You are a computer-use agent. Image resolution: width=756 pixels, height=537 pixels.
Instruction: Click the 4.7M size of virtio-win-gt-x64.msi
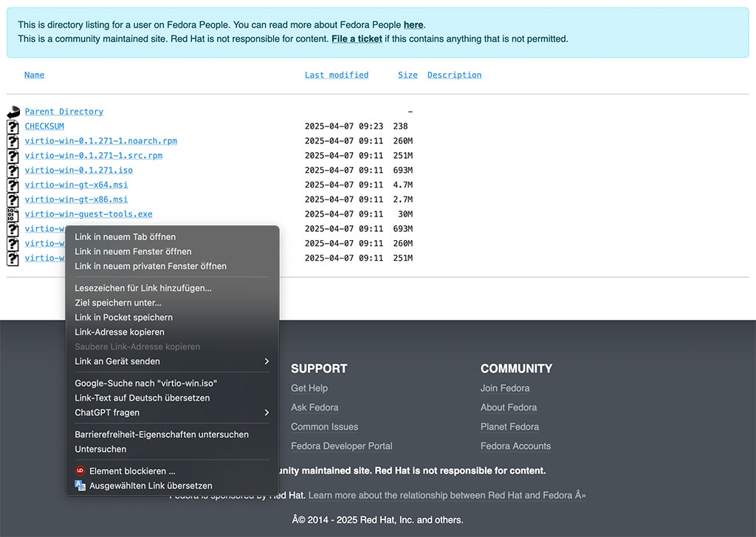click(x=402, y=185)
